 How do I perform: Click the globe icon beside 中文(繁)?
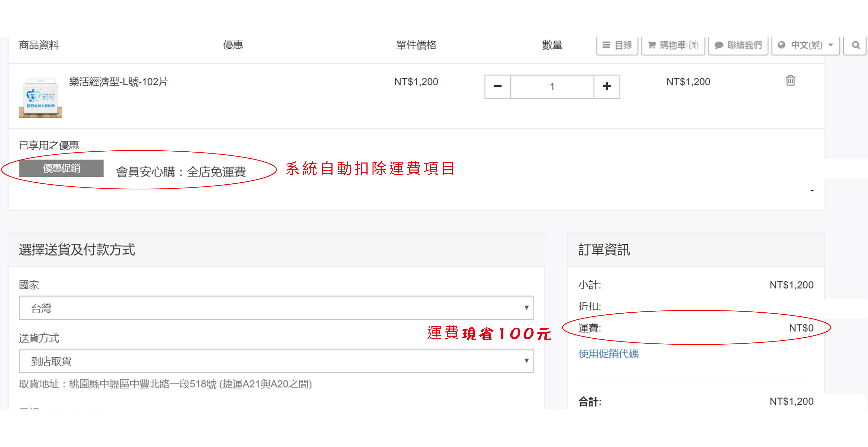click(x=781, y=45)
